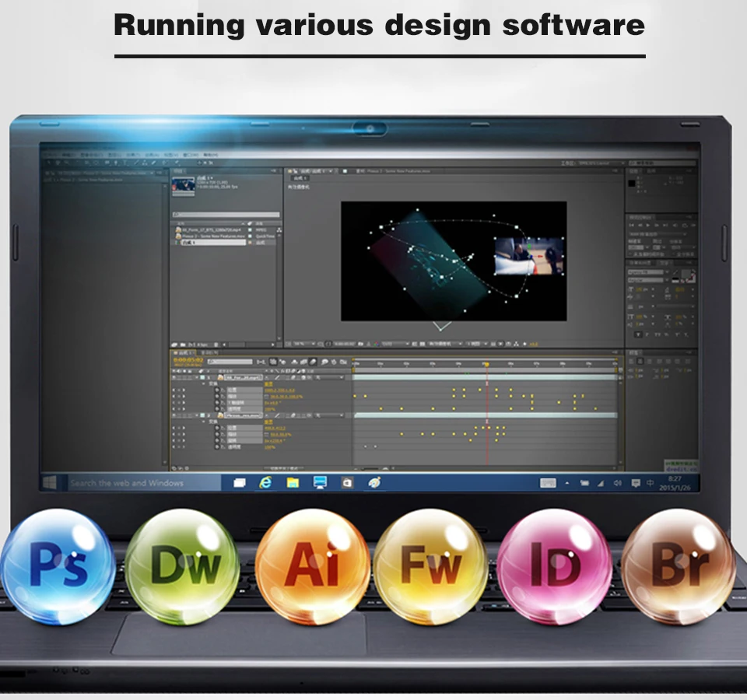Collapse the first timeline layer's twirl arrow
The height and width of the screenshot is (700, 747).
[196, 377]
